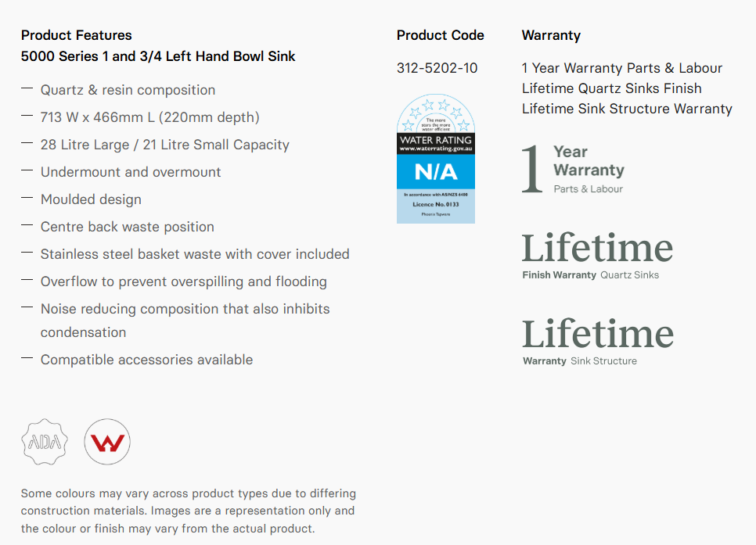Click the Stainless steel basket waste feature
Viewport: 756px width, 545px height.
195,254
